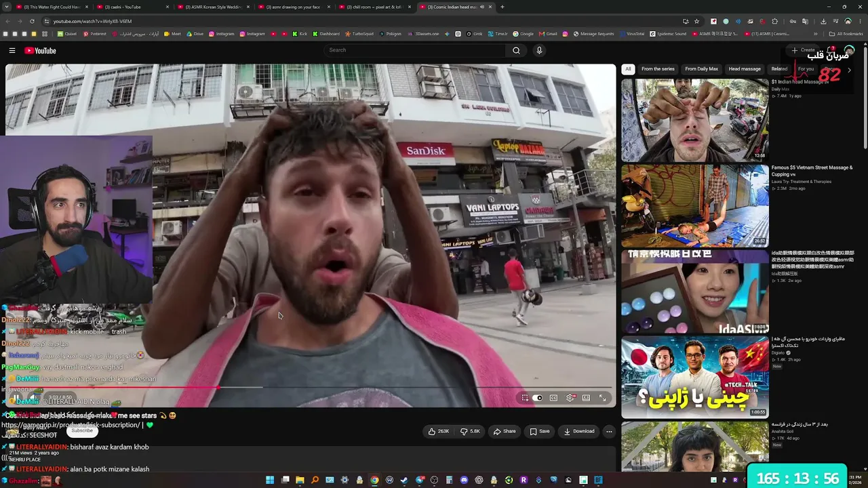Click the YouTube search box
This screenshot has width=868, height=488.
point(414,50)
